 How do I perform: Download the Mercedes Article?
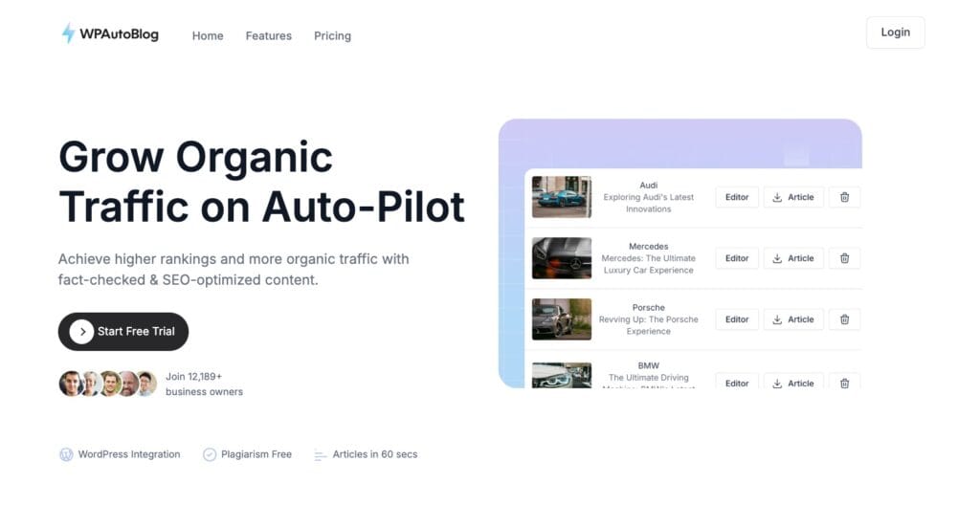click(793, 258)
